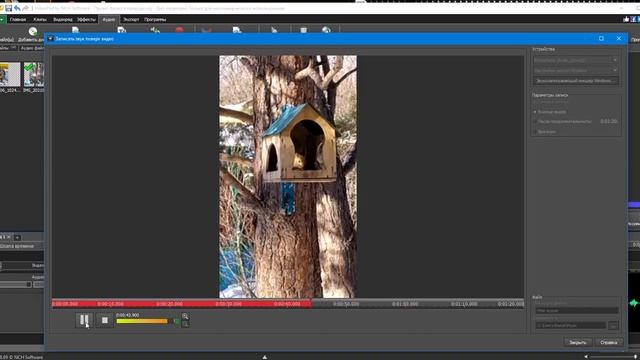Image resolution: width=640 pixels, height=360 pixels.
Task: Click the Закрыть button in dialog
Action: pyautogui.click(x=578, y=342)
